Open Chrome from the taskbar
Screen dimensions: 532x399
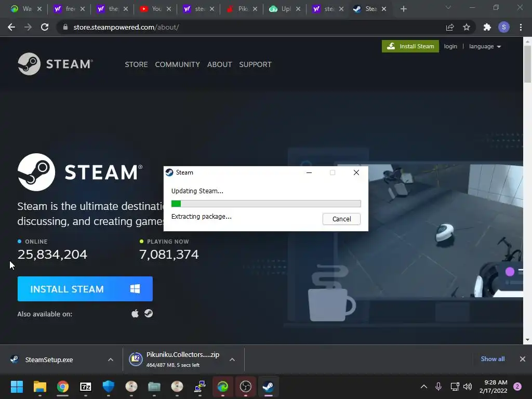62,386
